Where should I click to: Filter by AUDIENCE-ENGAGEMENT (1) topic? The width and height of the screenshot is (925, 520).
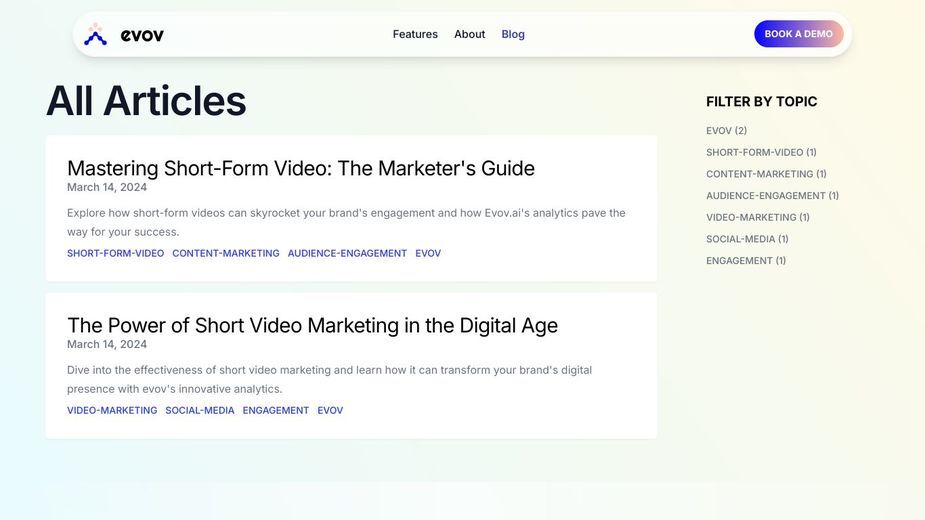pyautogui.click(x=772, y=195)
